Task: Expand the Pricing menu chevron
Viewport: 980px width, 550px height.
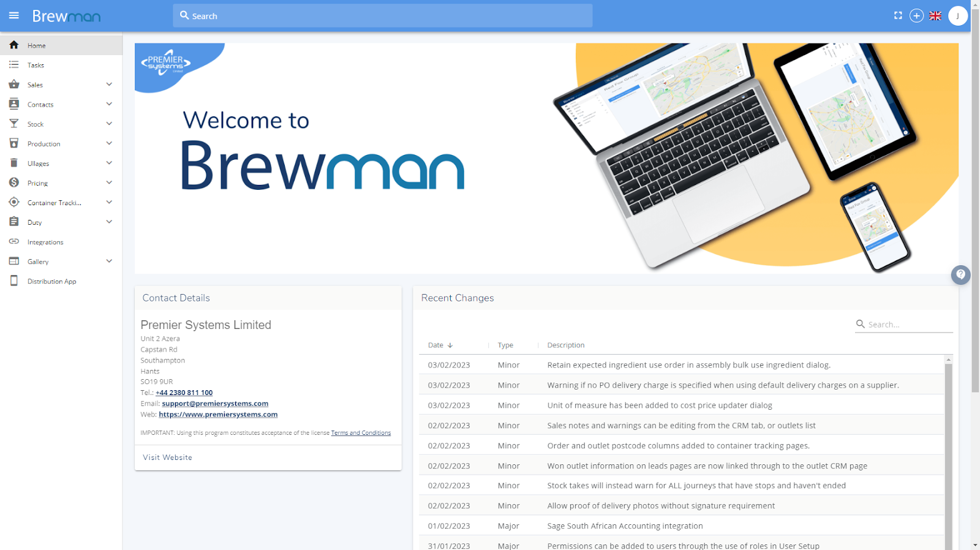Action: click(x=109, y=183)
